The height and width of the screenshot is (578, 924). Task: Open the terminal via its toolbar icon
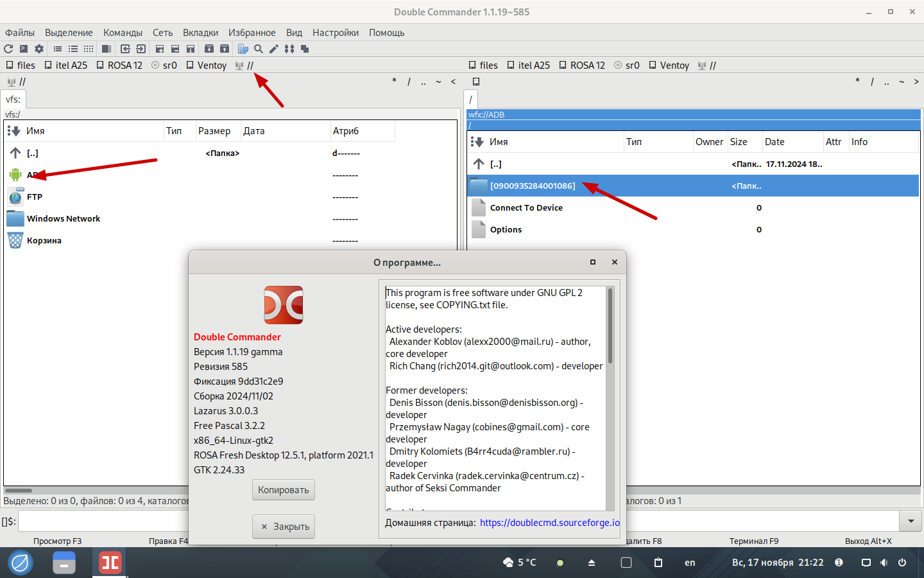(x=24, y=49)
